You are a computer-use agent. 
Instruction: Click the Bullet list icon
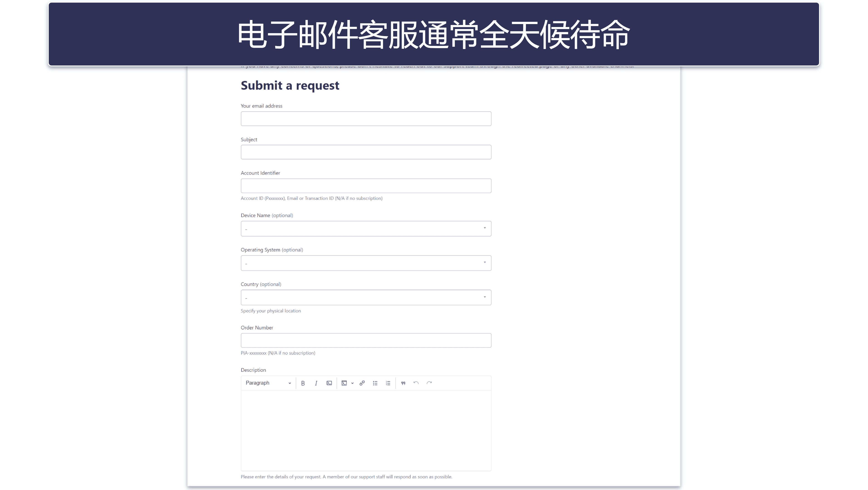375,383
